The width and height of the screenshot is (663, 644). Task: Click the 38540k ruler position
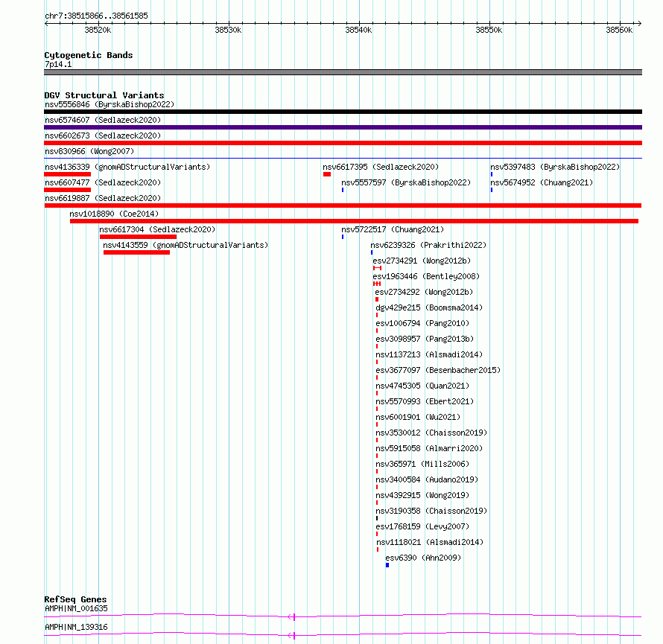358,30
